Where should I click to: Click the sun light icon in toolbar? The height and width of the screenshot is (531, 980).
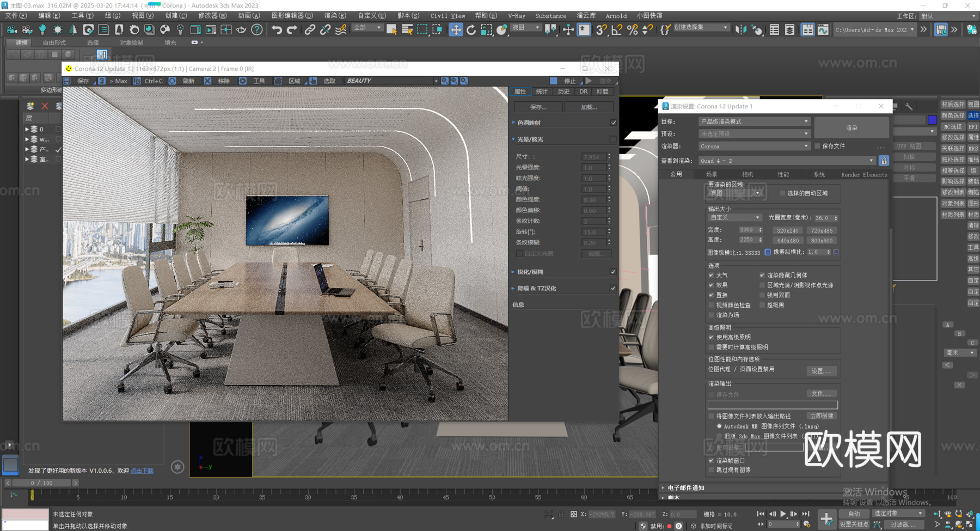pyautogui.click(x=58, y=29)
